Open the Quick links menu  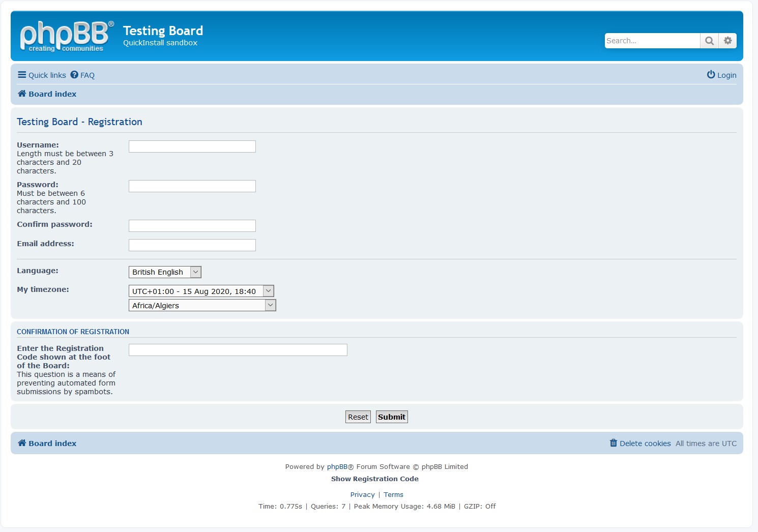[42, 75]
